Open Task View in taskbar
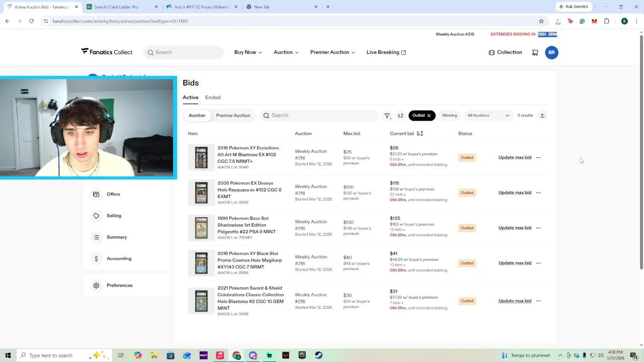This screenshot has width=644, height=362. point(121,355)
